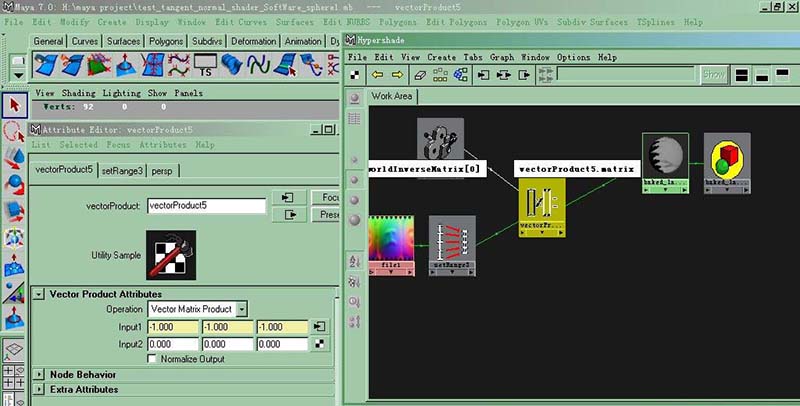Viewport: 800px width, 406px height.
Task: Choose the blue sphere rotate tool
Action: click(x=14, y=185)
